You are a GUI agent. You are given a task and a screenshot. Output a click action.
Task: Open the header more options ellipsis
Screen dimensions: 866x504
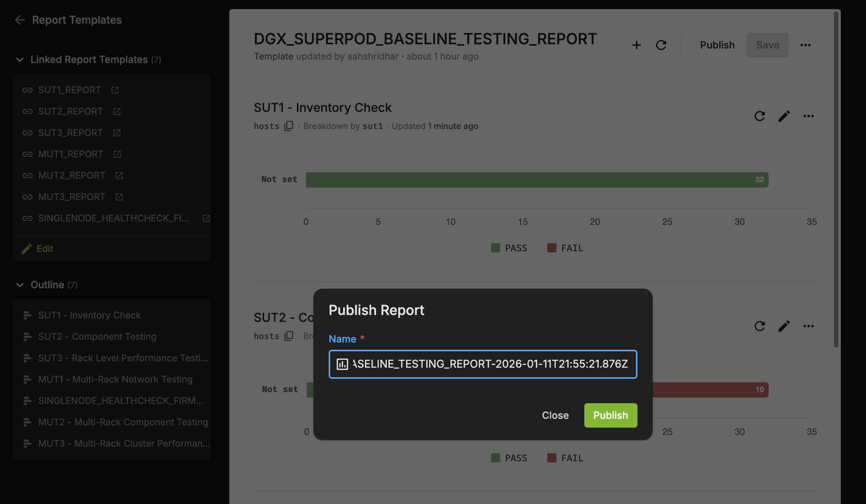(806, 45)
